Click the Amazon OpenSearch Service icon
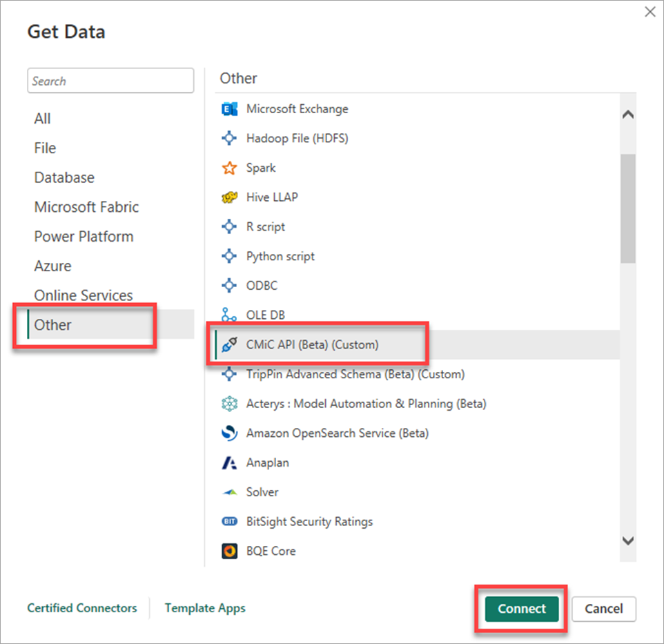This screenshot has width=664, height=644. coord(229,433)
